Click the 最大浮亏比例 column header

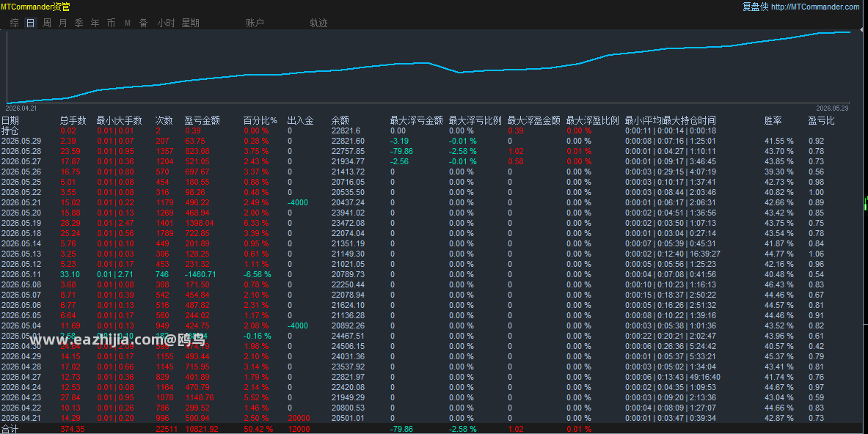pos(475,120)
